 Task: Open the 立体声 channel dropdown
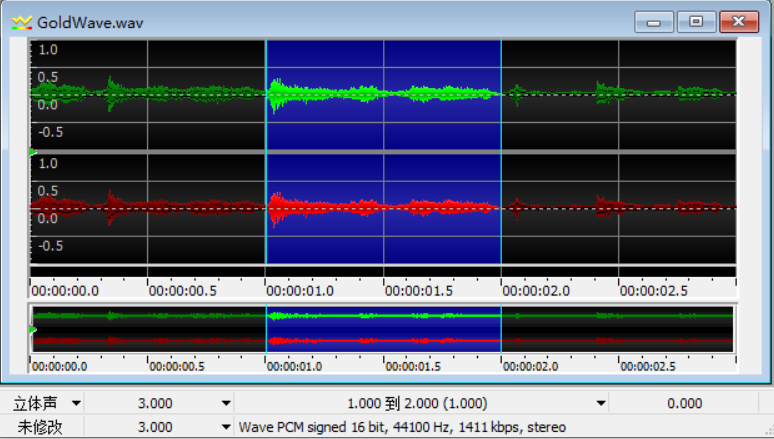click(75, 403)
